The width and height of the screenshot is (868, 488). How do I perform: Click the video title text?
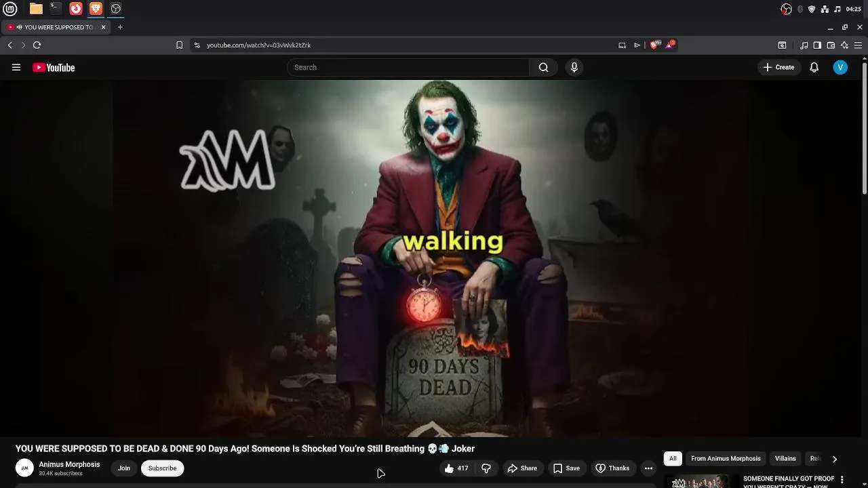tap(245, 449)
